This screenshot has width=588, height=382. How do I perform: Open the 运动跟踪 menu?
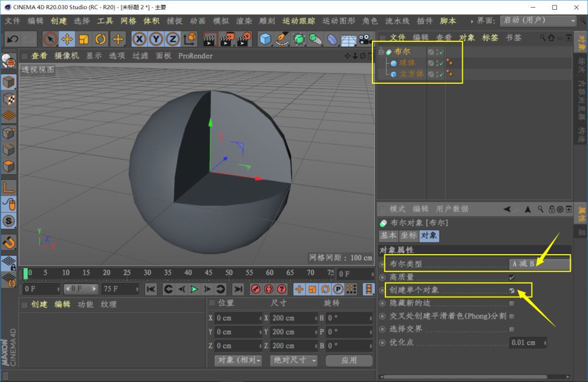pyautogui.click(x=298, y=21)
